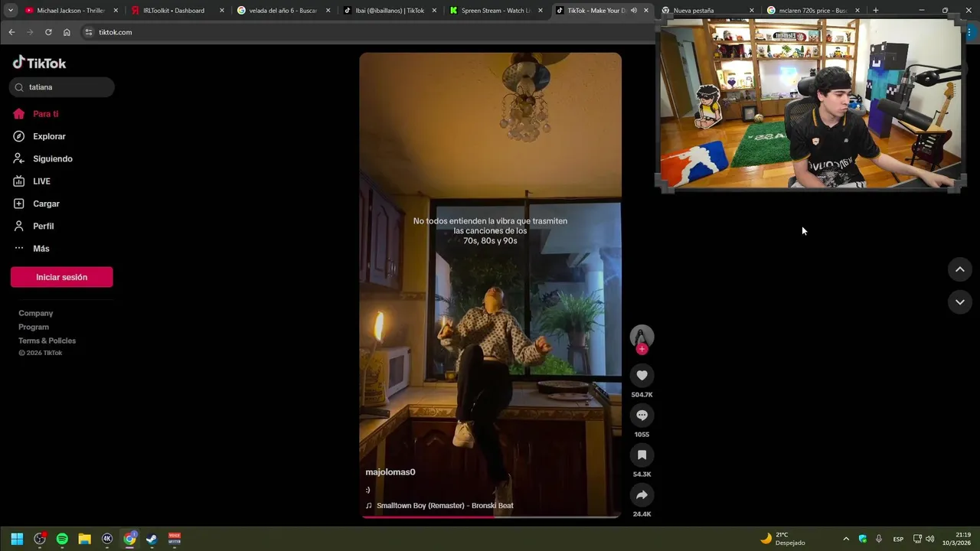Follow creator with the plus badge
The width and height of the screenshot is (980, 551).
[642, 349]
